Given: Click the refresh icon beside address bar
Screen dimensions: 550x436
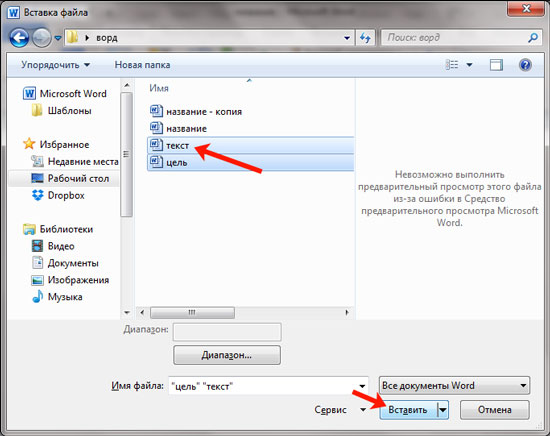Looking at the screenshot, I should pyautogui.click(x=365, y=38).
